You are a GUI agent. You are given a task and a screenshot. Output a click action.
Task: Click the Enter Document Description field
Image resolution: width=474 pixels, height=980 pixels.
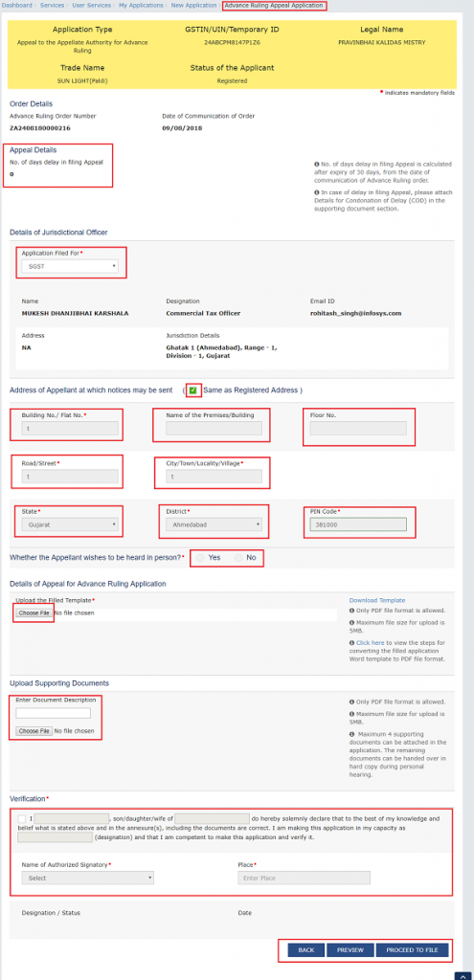pos(54,713)
